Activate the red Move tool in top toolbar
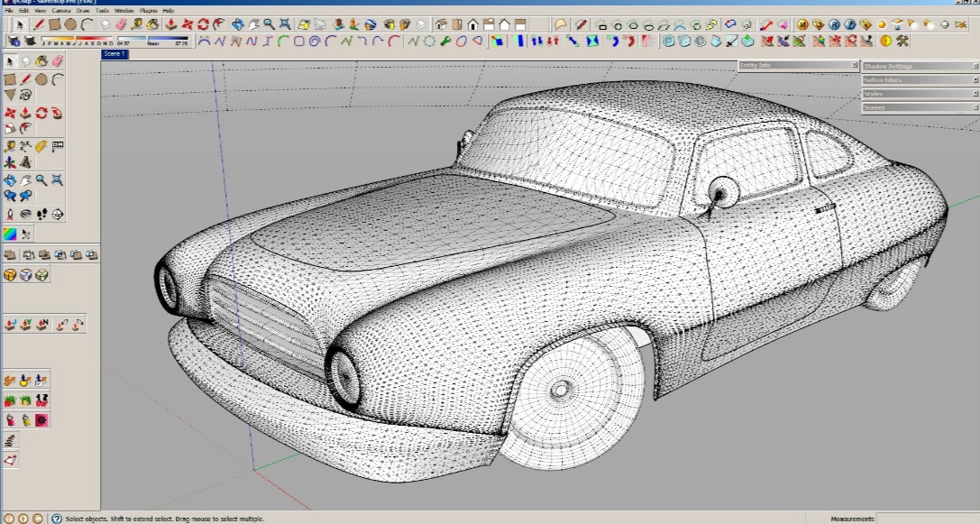 point(187,24)
